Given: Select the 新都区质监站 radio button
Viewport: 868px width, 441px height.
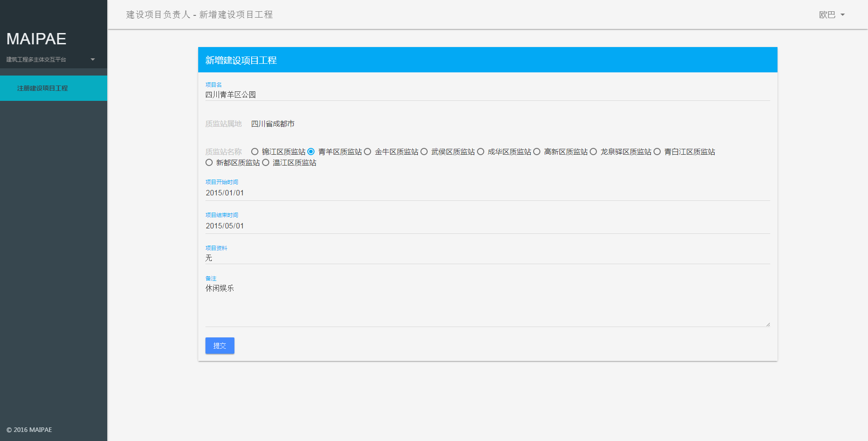Looking at the screenshot, I should coord(209,162).
